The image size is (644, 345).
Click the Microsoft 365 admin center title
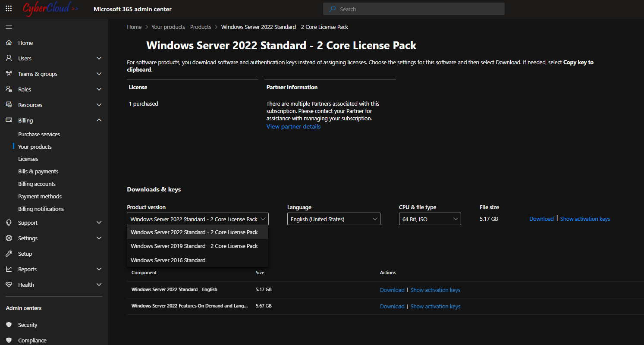[x=132, y=9]
